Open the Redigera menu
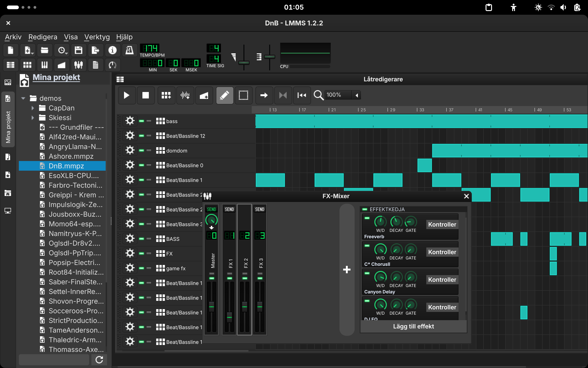The width and height of the screenshot is (588, 368). [43, 37]
